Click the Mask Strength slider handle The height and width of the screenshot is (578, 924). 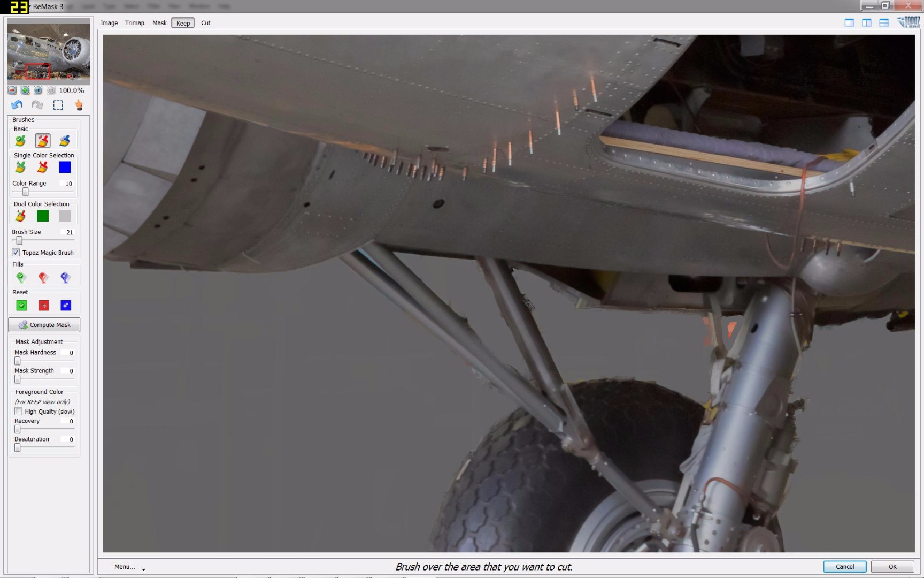[x=18, y=379]
